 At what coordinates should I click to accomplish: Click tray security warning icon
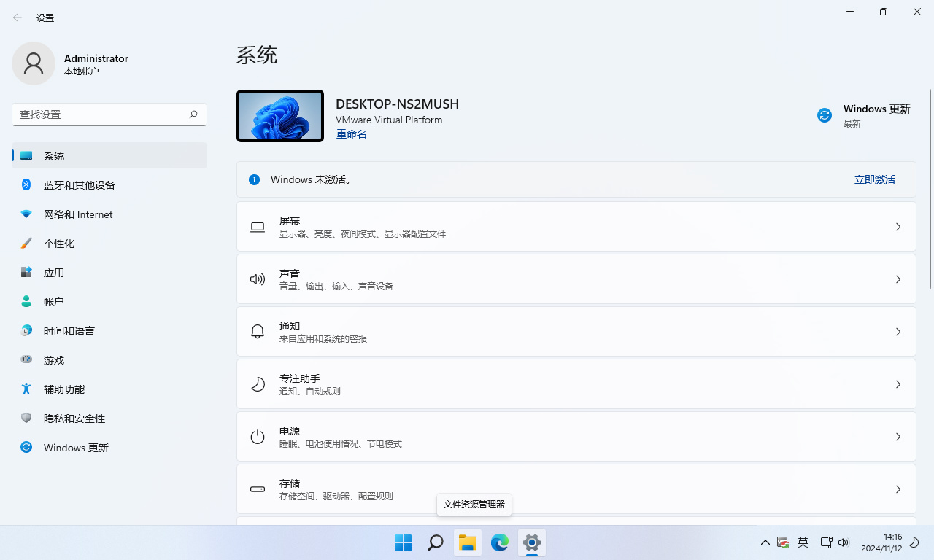point(783,542)
